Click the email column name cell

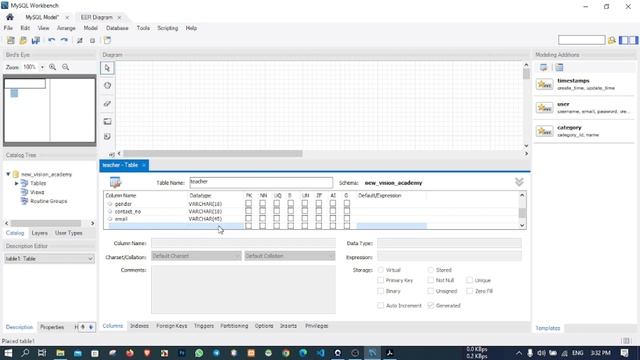146,219
